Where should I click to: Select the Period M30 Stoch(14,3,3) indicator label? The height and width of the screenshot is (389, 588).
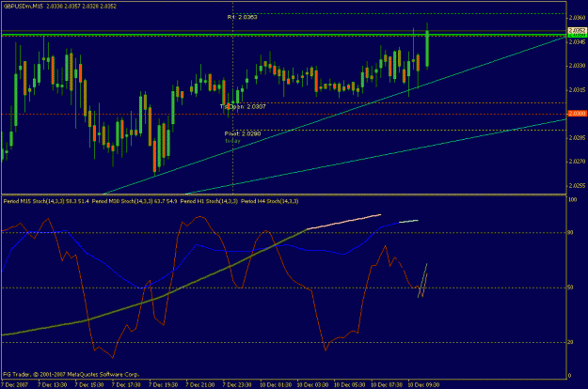point(135,201)
